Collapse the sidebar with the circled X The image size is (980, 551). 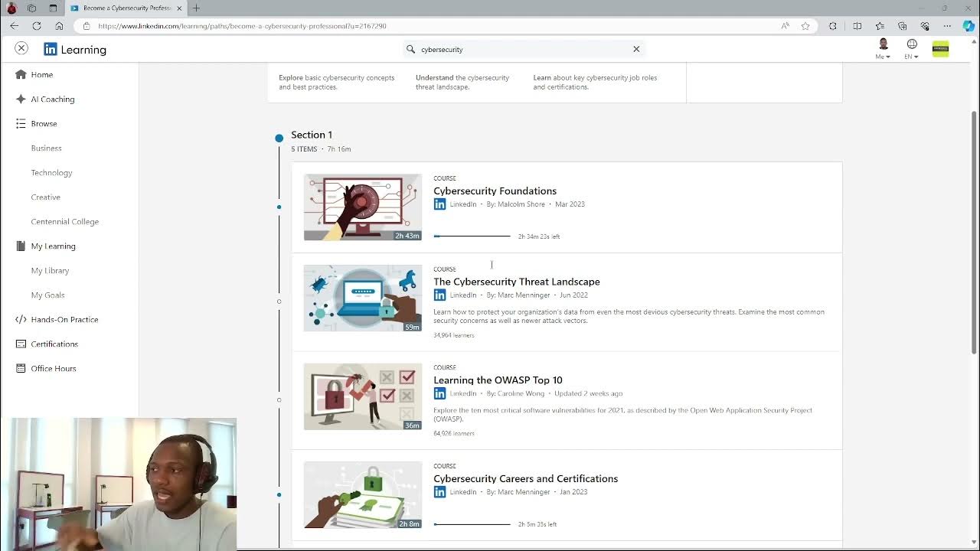point(21,48)
